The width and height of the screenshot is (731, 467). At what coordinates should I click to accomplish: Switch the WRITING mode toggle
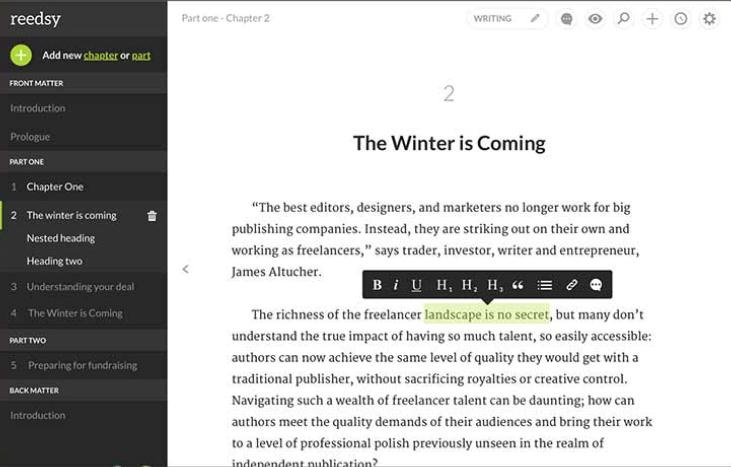click(x=507, y=19)
